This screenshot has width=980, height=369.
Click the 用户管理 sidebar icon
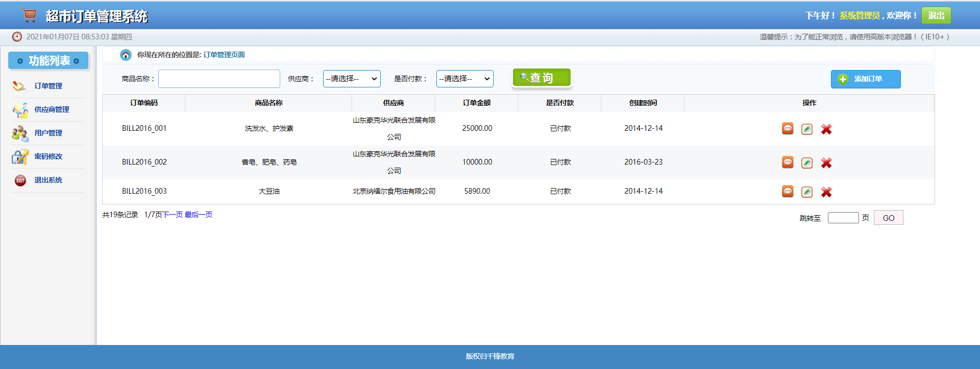click(x=20, y=133)
